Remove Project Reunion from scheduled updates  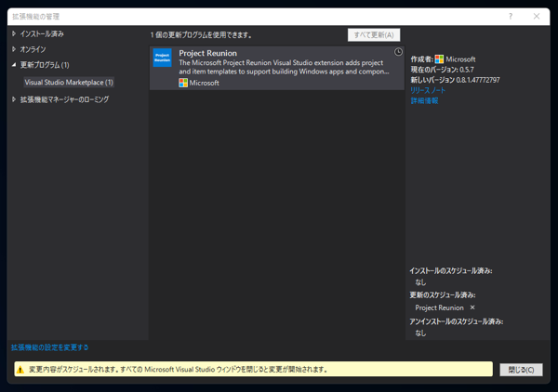pyautogui.click(x=472, y=307)
